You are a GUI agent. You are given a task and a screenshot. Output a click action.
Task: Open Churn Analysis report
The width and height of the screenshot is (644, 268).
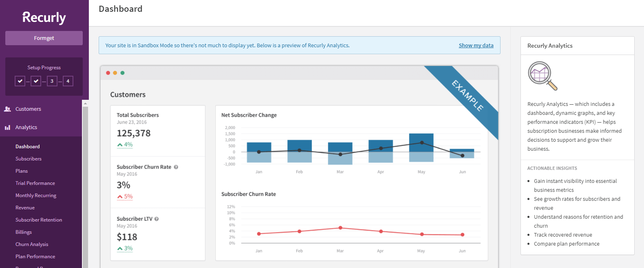point(32,244)
